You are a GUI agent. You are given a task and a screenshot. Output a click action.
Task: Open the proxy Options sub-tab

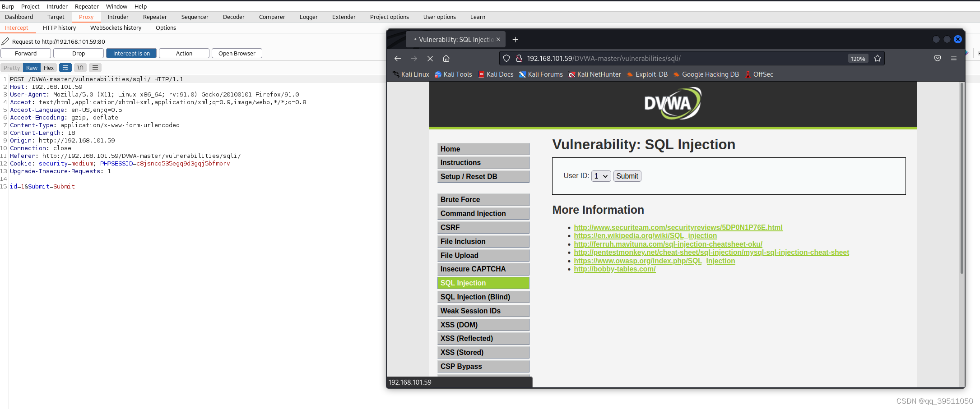[166, 28]
